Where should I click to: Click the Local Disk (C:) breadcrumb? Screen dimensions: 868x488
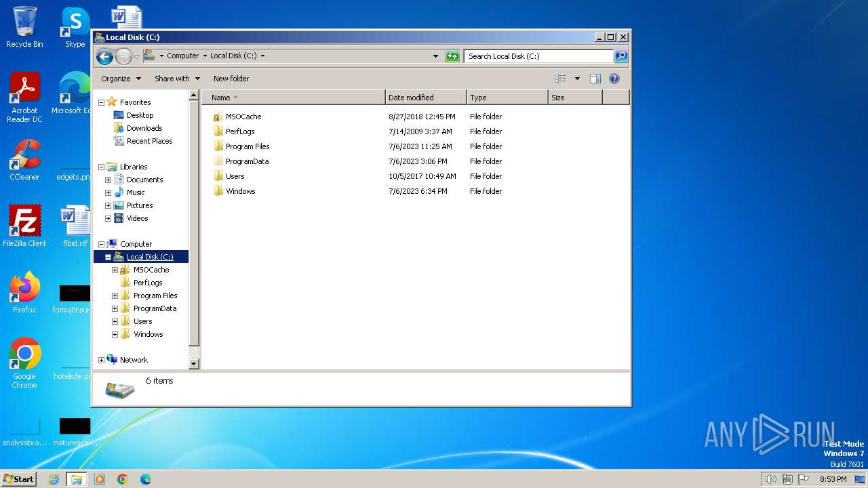[233, 56]
